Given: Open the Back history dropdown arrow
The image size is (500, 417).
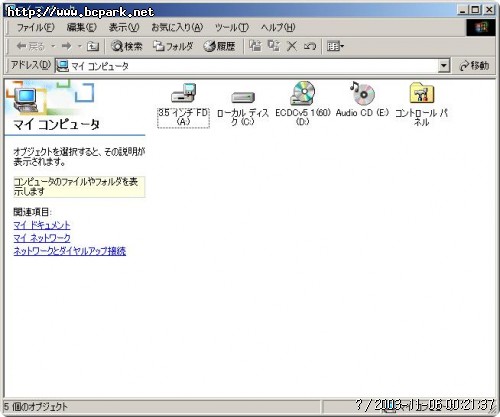Looking at the screenshot, I should click(x=53, y=46).
